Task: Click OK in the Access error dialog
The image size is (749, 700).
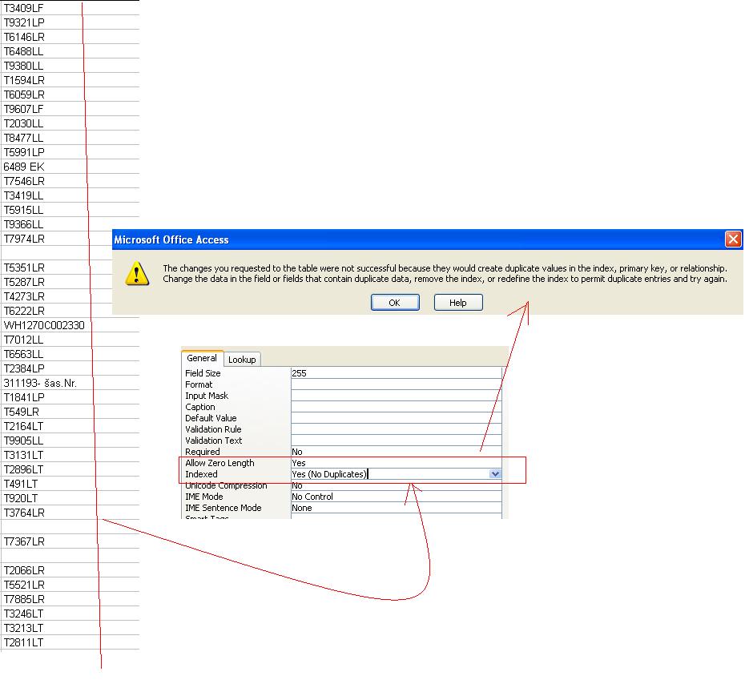Action: click(395, 302)
